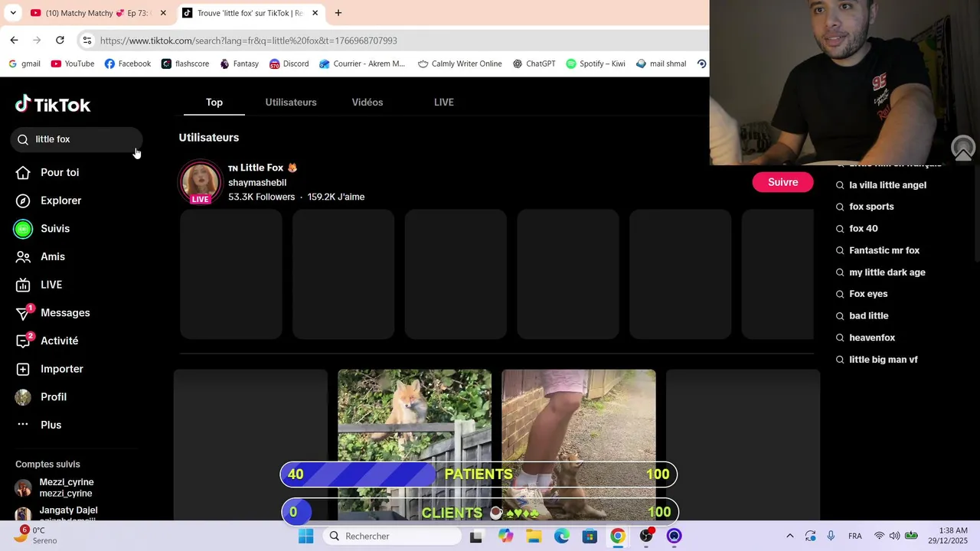
Task: Open the ChatGPT bookmark
Action: tap(534, 64)
